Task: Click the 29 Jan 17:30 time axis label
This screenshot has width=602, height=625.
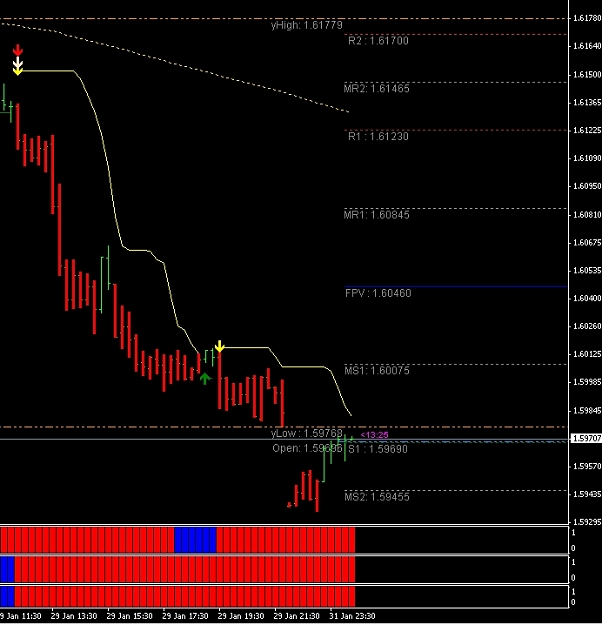Action: point(185,616)
